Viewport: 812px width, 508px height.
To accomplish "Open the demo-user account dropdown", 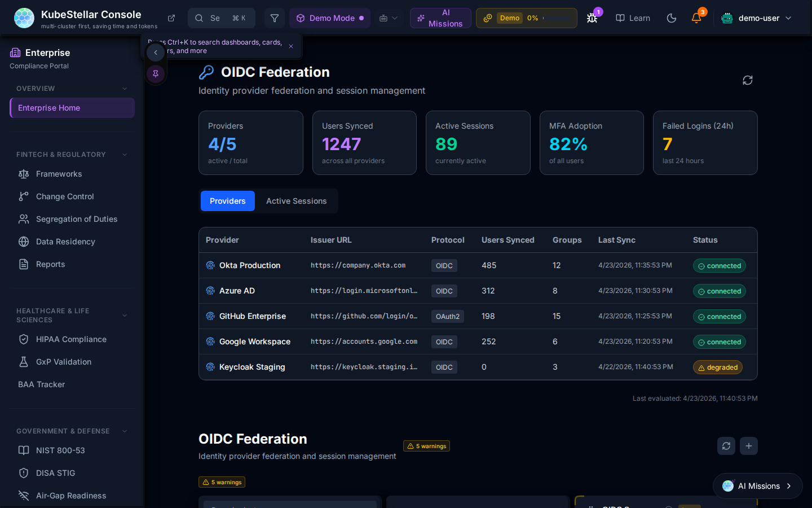I will point(757,18).
